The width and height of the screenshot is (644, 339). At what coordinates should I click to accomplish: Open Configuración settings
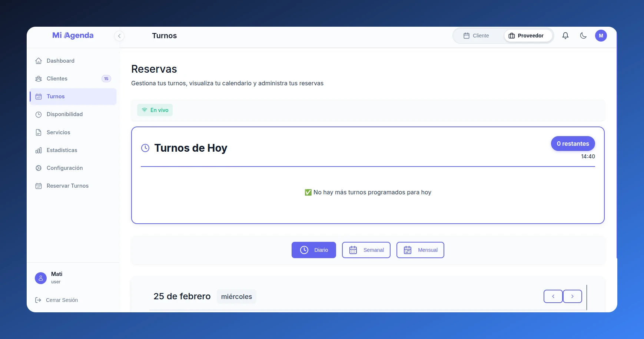tap(73, 168)
